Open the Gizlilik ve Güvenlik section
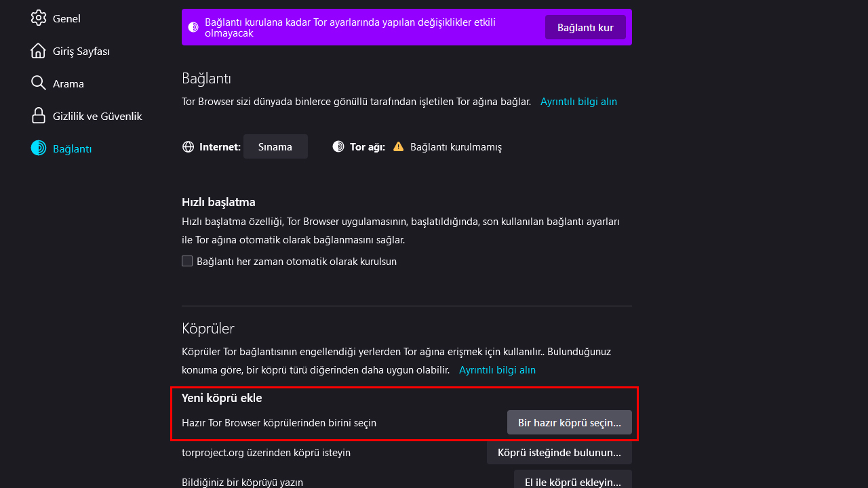Screen dimensions: 868x488 tap(97, 116)
